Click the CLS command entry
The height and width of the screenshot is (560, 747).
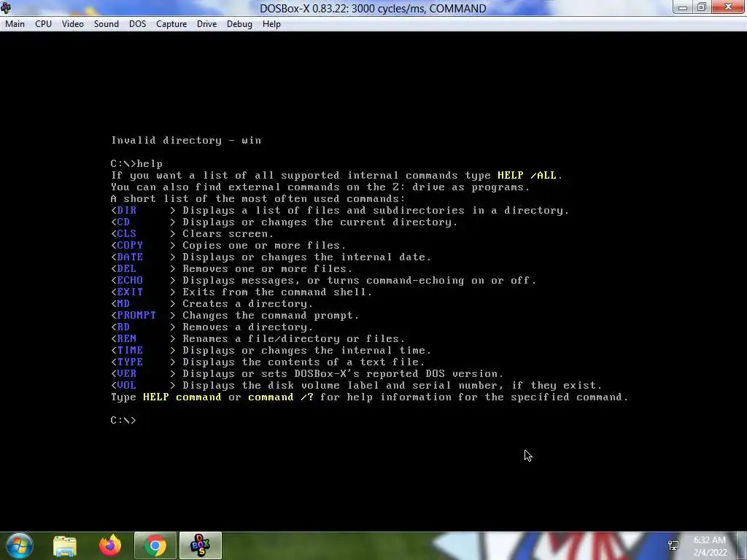[127, 234]
